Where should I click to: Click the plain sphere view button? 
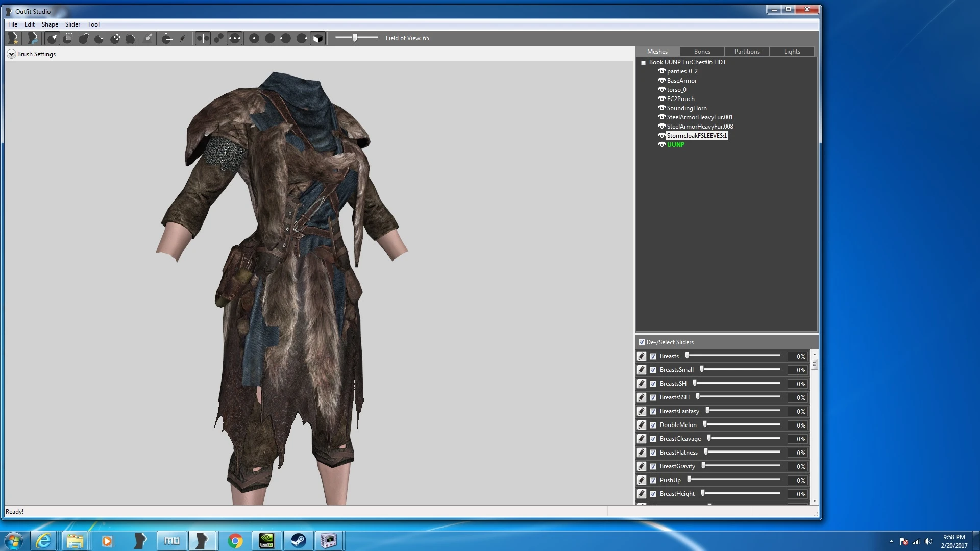pos(270,38)
